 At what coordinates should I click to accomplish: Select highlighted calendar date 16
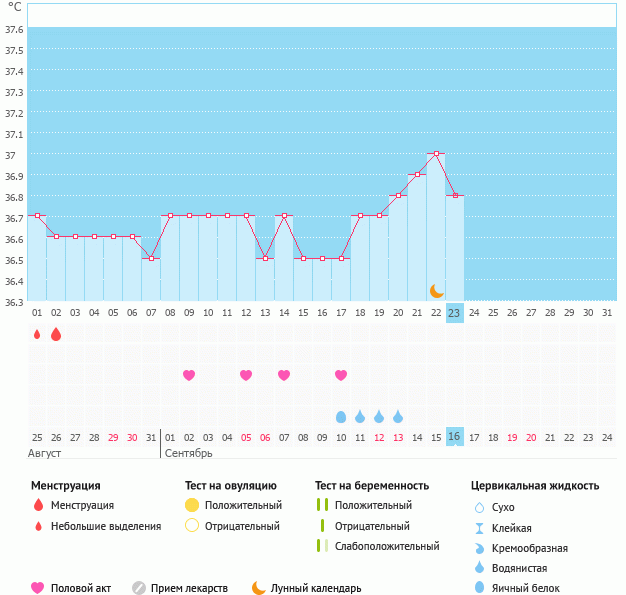[x=455, y=436]
